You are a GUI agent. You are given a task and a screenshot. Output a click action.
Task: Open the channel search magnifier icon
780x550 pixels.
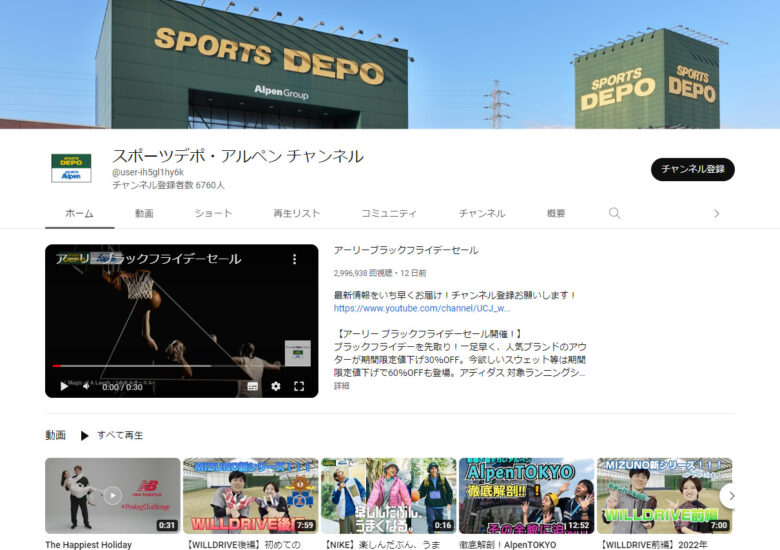click(x=614, y=213)
